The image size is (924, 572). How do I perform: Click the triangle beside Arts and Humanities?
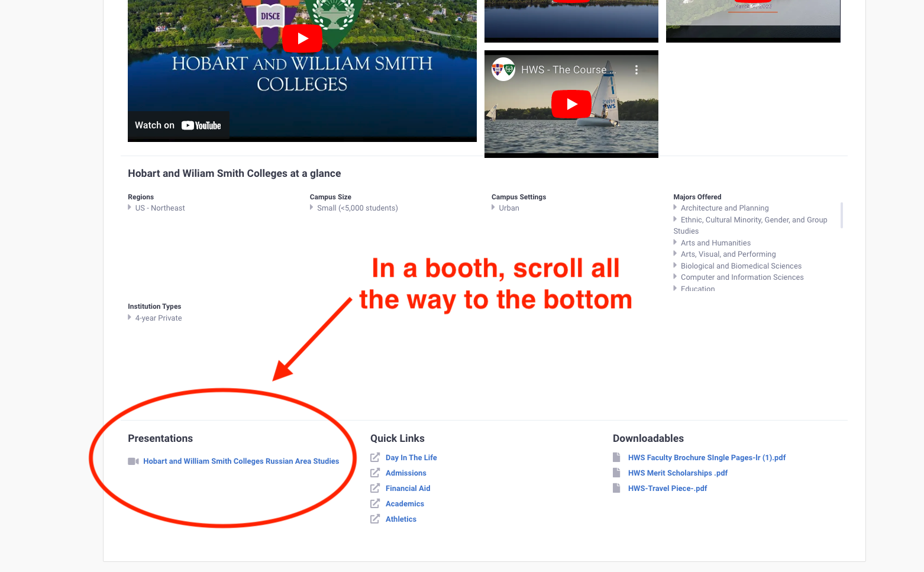click(675, 243)
